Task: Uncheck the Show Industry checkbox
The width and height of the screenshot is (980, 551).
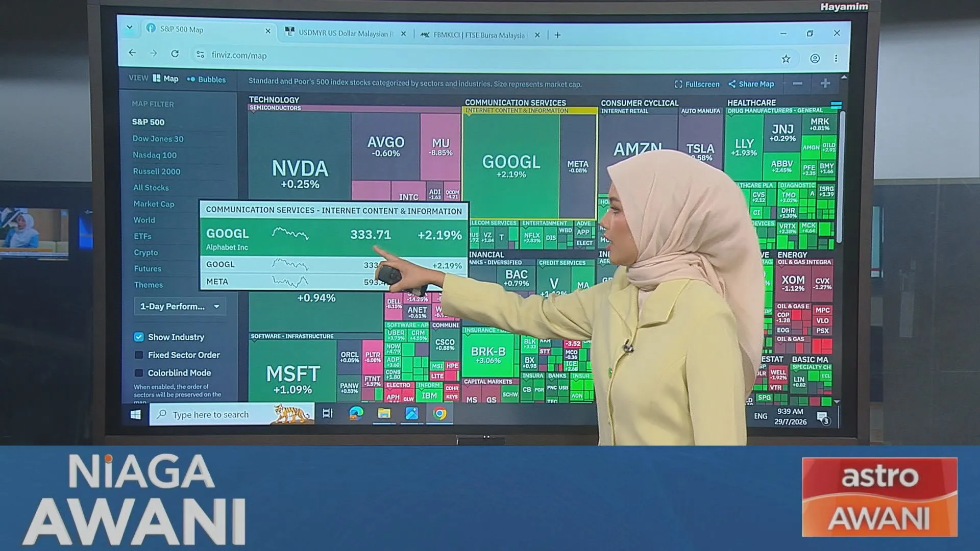Action: 139,337
